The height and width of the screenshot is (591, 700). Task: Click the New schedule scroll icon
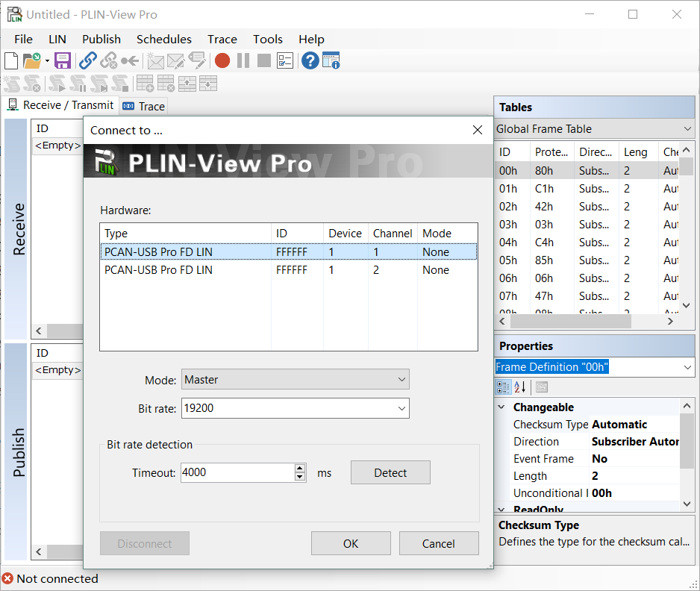coord(12,84)
